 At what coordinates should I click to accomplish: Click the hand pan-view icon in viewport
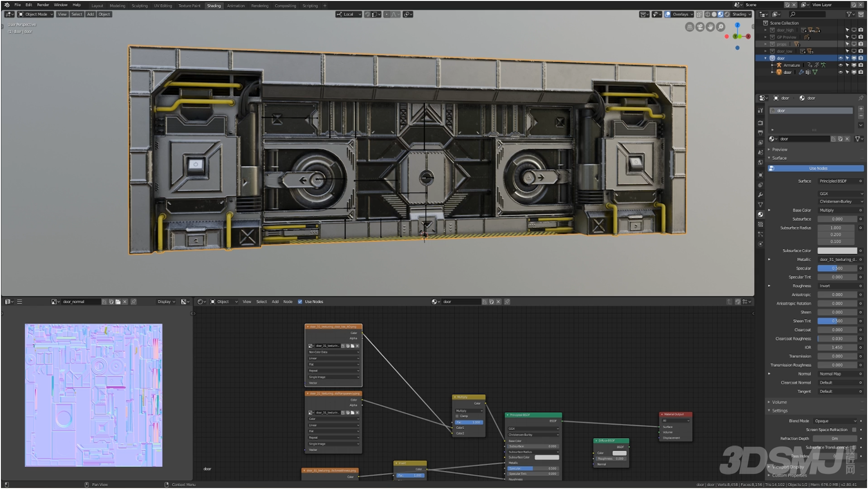pyautogui.click(x=710, y=27)
